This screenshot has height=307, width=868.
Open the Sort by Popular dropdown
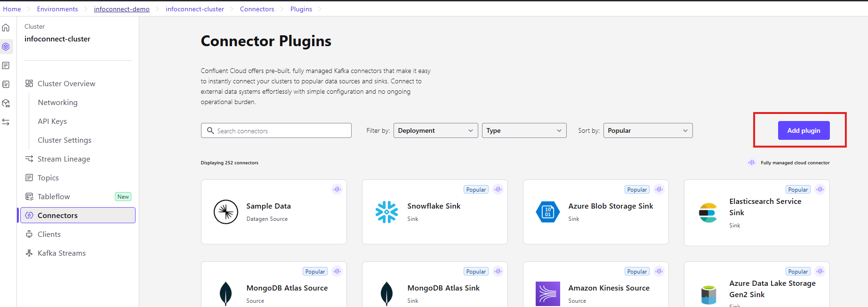(648, 130)
